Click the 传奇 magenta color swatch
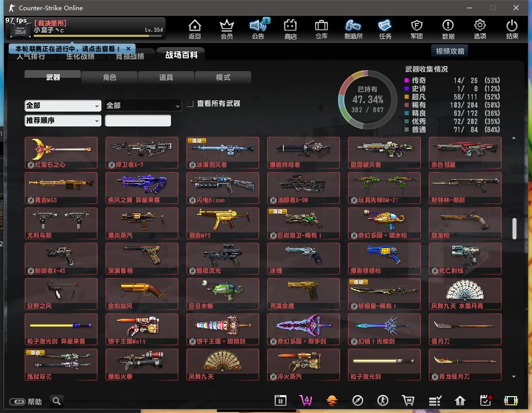The image size is (532, 413). pyautogui.click(x=407, y=80)
